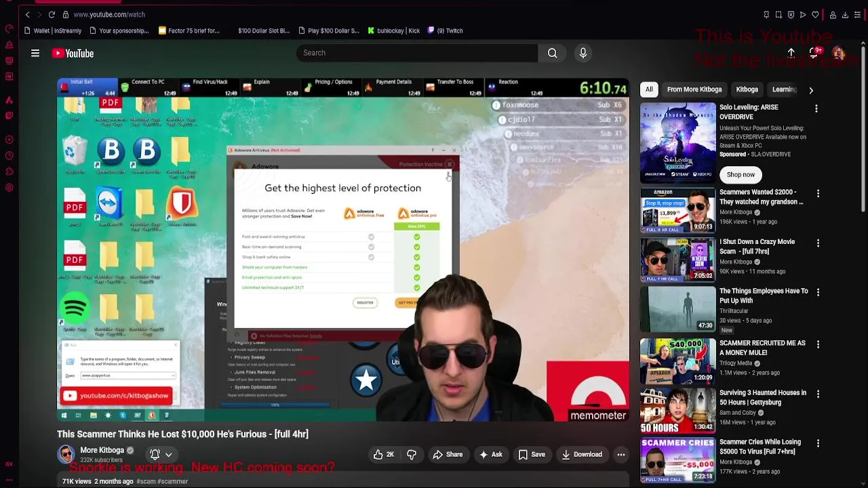Viewport: 868px width, 488px height.
Task: Open Factor 75 brief bookmark
Action: [189, 30]
